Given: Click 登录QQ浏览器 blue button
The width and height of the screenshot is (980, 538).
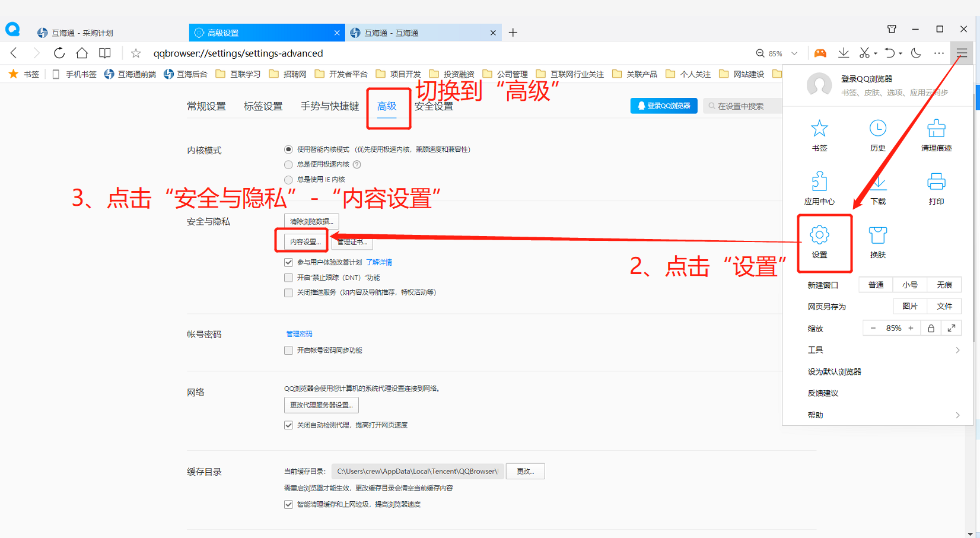Looking at the screenshot, I should pos(664,106).
